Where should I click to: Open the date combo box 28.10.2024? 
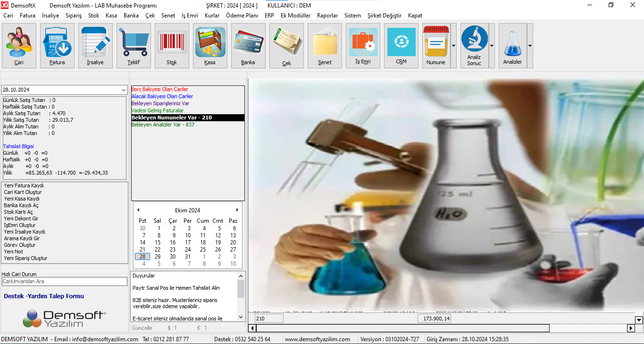pos(64,90)
